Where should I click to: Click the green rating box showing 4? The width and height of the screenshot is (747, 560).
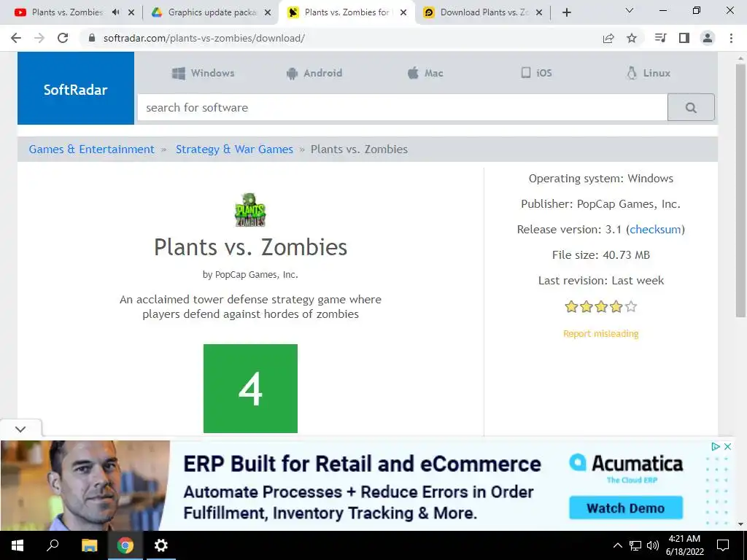tap(251, 389)
